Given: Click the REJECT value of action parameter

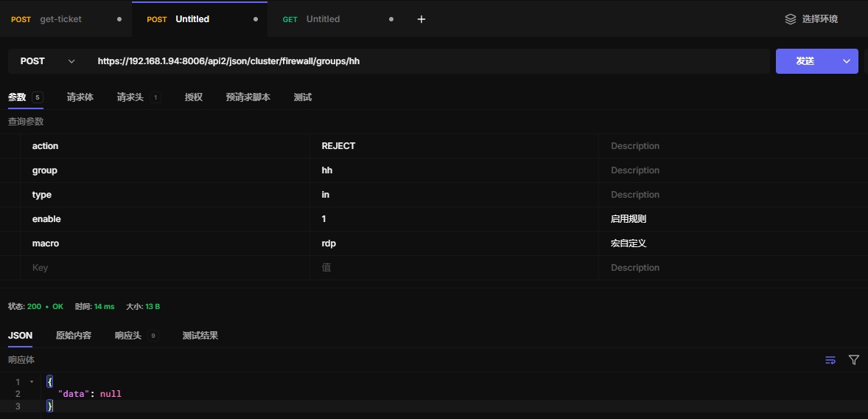Looking at the screenshot, I should 339,146.
